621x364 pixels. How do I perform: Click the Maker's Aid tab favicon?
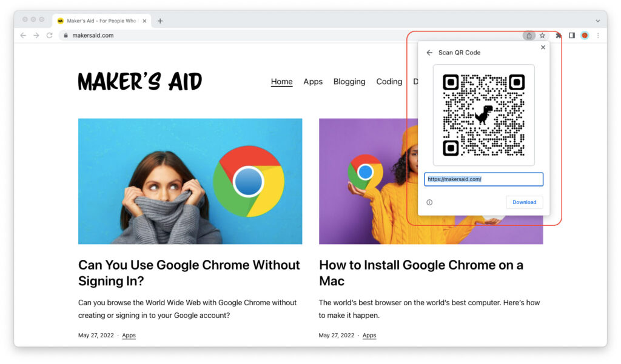tap(60, 21)
